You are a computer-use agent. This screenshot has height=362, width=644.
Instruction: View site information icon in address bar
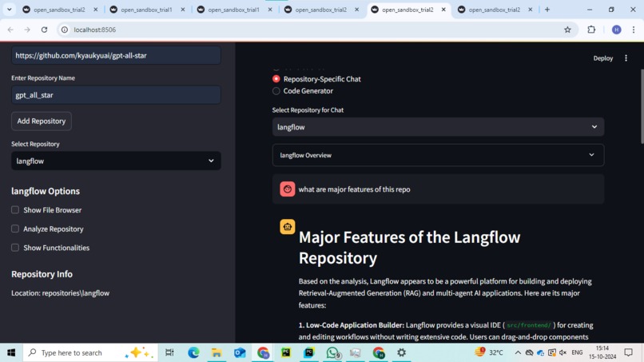tap(65, 30)
